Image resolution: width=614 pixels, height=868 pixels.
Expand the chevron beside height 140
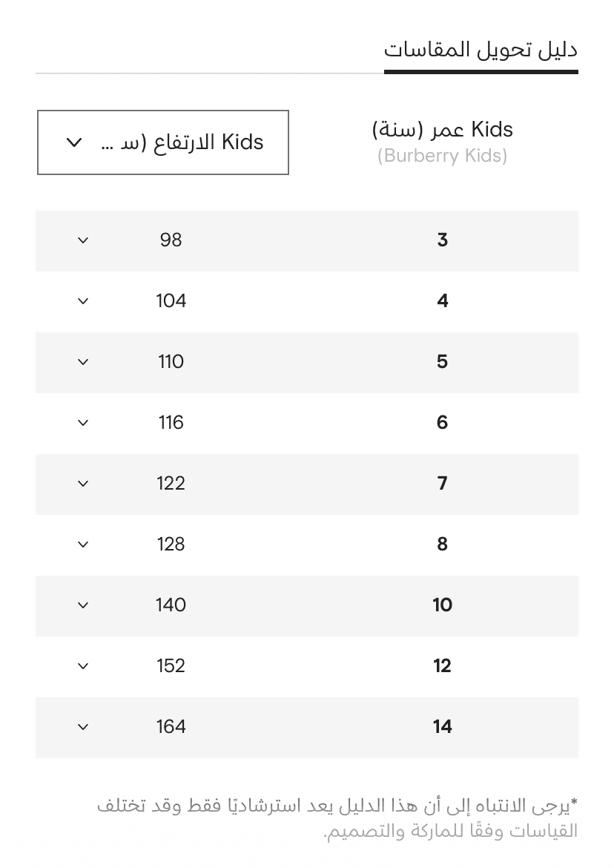(83, 605)
